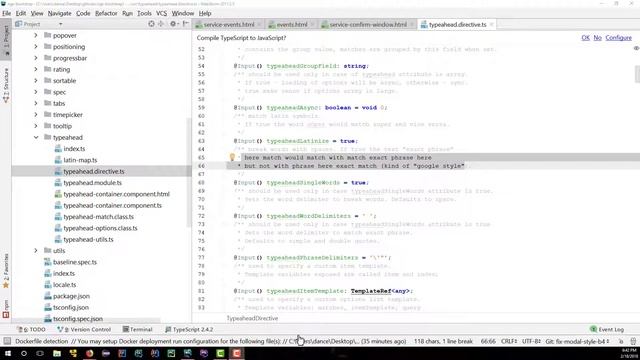640x360 pixels.
Task: Select baseline.spec.ts file
Action: point(75,262)
